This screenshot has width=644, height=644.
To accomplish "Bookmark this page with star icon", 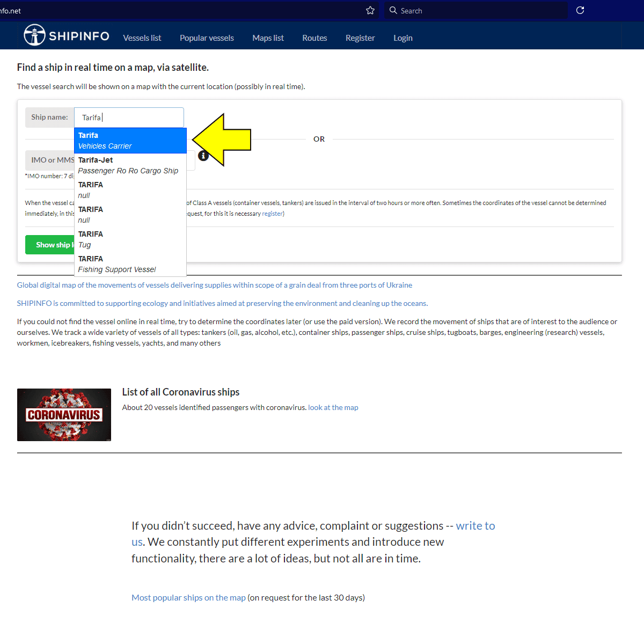I will [x=370, y=10].
